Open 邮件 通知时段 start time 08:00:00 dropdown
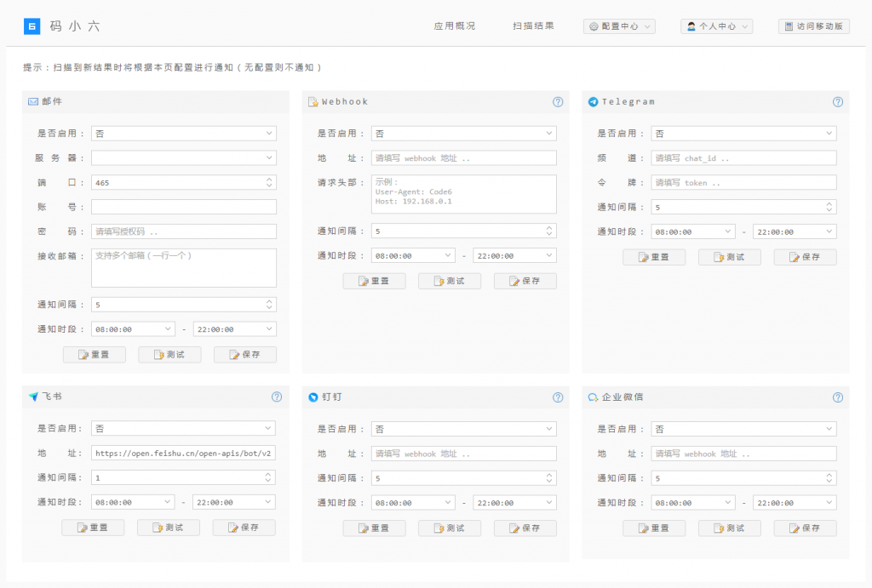The image size is (872, 588). pyautogui.click(x=133, y=329)
